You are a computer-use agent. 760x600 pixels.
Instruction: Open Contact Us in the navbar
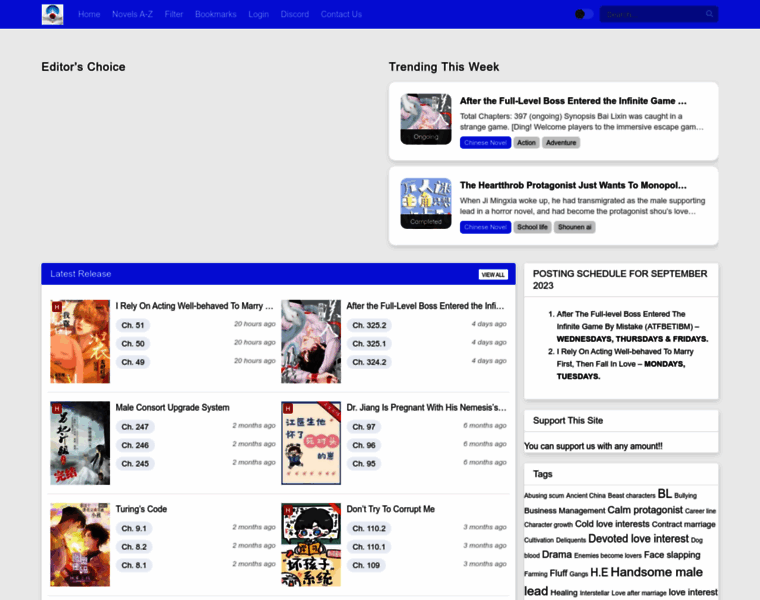[341, 15]
